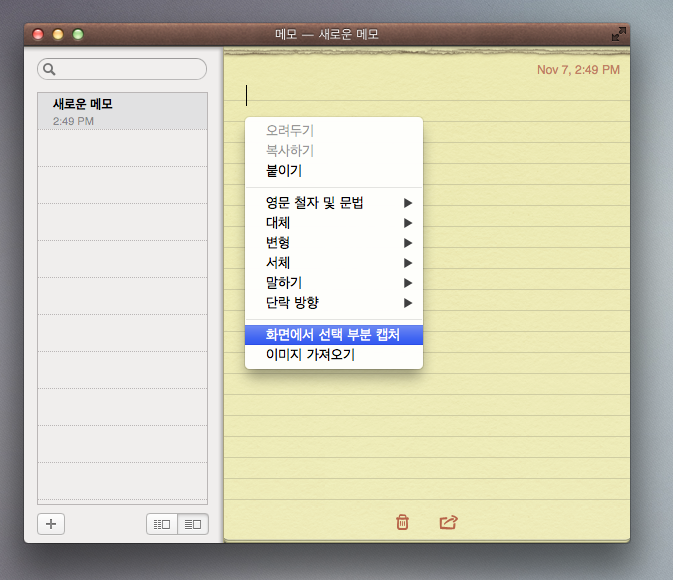
Task: Choose 이미지 가져오기 menu item
Action: pyautogui.click(x=333, y=355)
